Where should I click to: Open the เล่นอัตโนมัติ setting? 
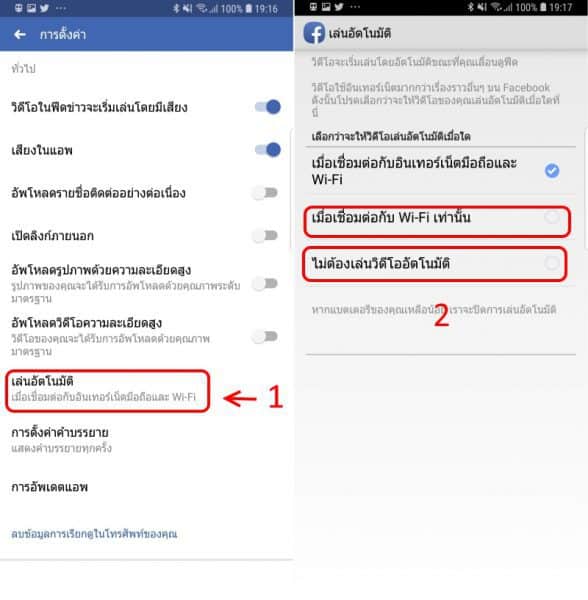[x=108, y=391]
